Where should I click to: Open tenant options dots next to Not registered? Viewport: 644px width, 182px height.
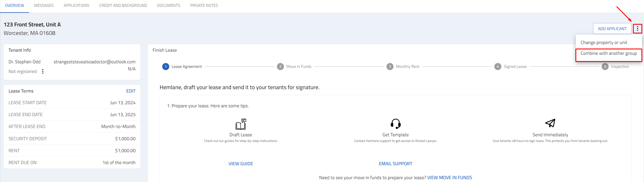(43, 71)
